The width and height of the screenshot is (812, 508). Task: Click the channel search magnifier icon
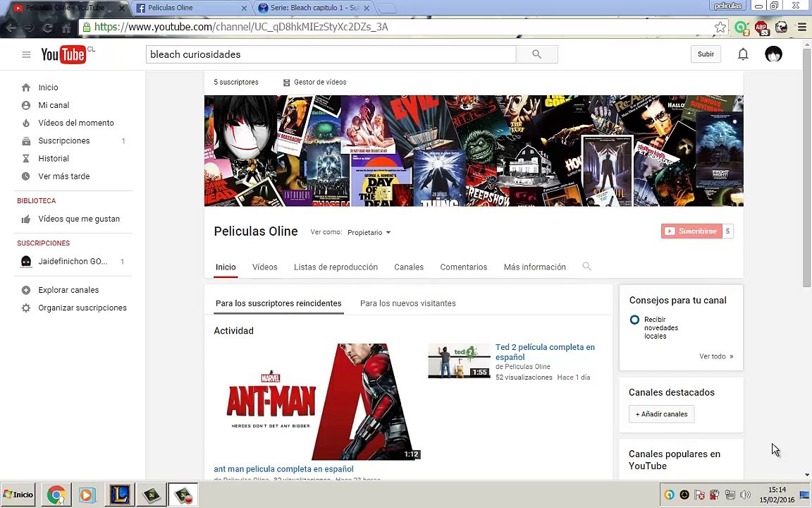point(586,267)
